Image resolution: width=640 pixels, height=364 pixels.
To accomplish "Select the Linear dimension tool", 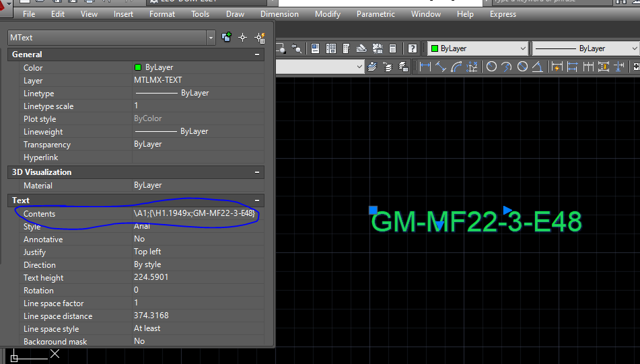I will click(x=425, y=67).
